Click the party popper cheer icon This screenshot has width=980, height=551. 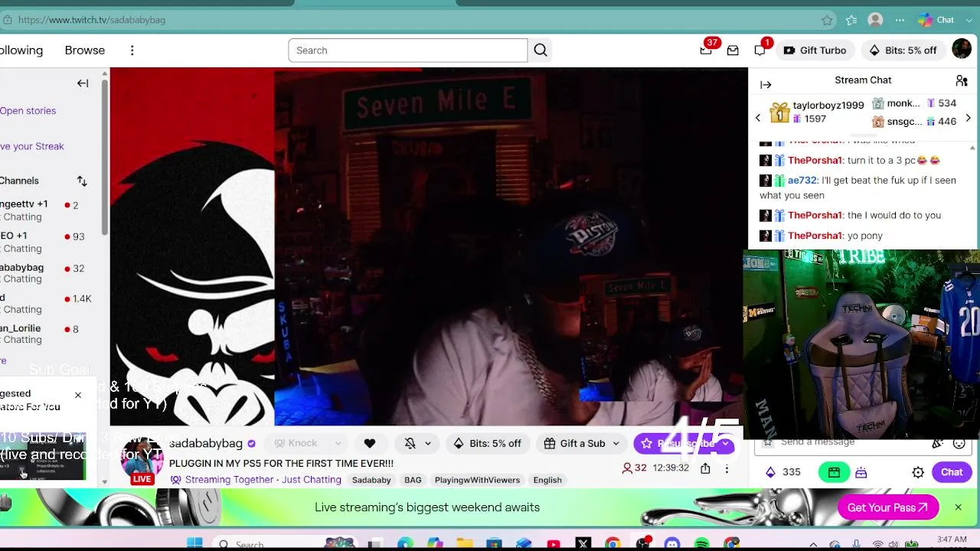pyautogui.click(x=937, y=443)
